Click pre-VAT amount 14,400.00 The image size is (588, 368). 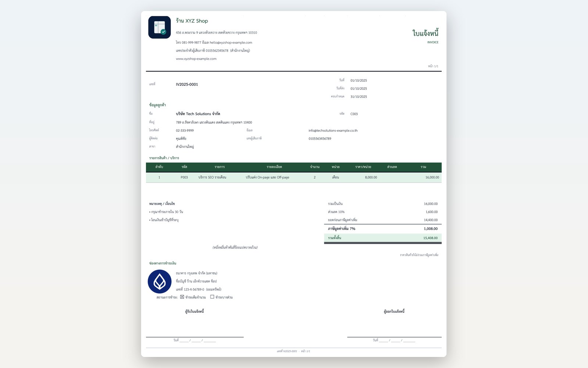coord(431,220)
